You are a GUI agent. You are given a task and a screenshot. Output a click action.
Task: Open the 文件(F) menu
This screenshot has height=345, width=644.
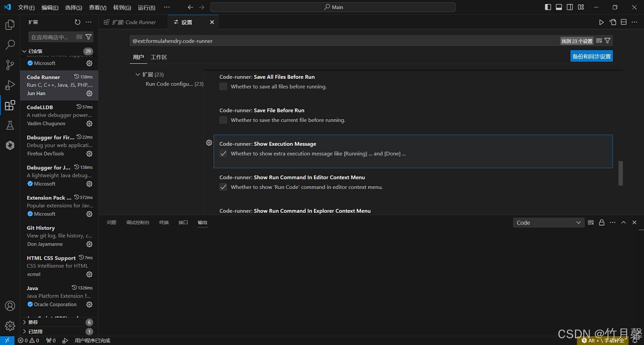click(x=26, y=7)
